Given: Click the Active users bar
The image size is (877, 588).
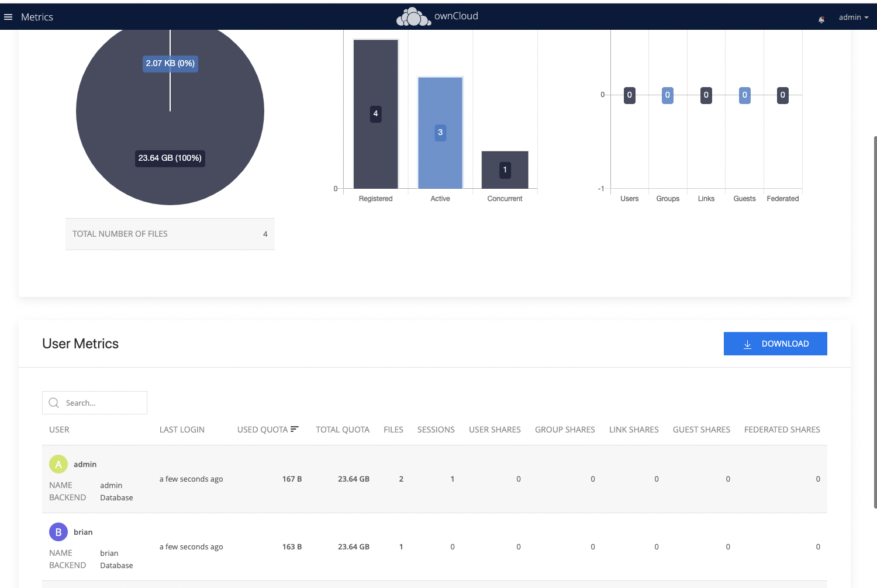Looking at the screenshot, I should point(440,133).
